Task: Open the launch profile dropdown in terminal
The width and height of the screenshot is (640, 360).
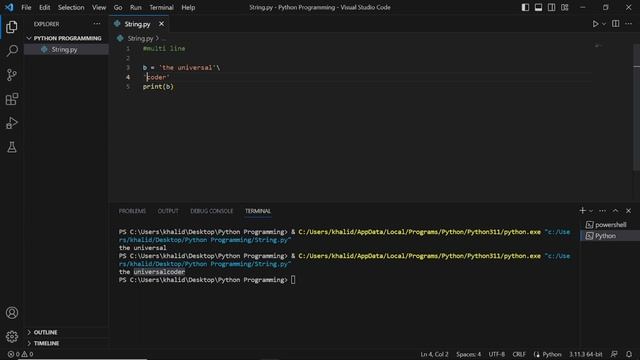Action: pyautogui.click(x=591, y=211)
